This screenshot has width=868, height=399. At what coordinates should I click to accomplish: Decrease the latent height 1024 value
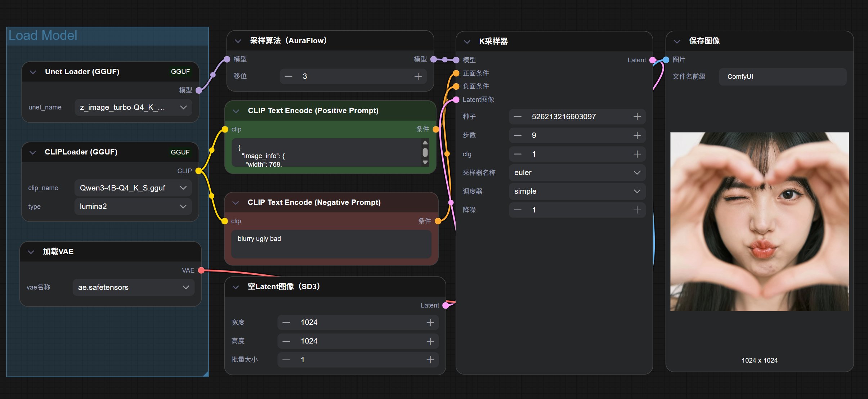click(x=286, y=341)
